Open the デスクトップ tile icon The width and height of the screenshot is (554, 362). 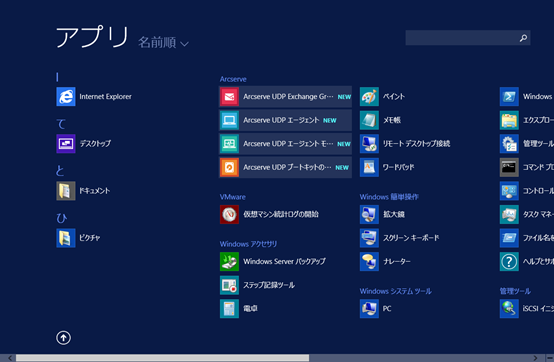tap(66, 144)
